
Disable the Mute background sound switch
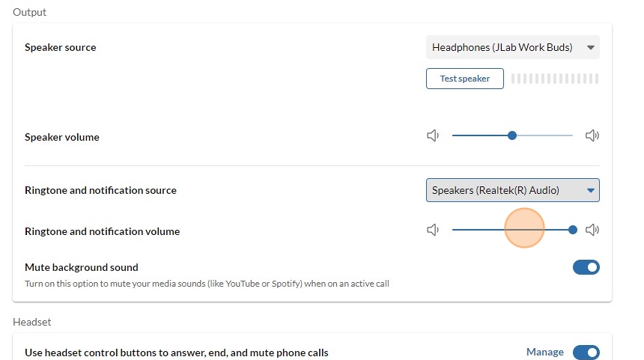coord(586,267)
